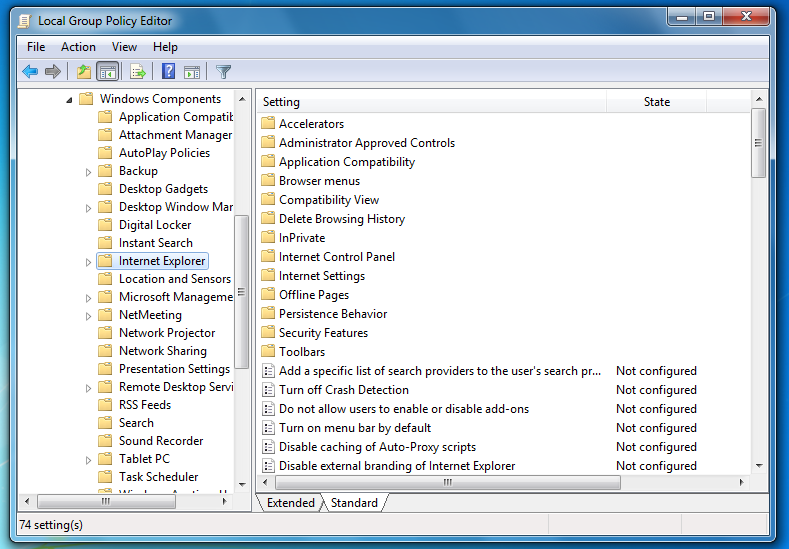Click the tree pane scroll down arrow

click(x=243, y=485)
